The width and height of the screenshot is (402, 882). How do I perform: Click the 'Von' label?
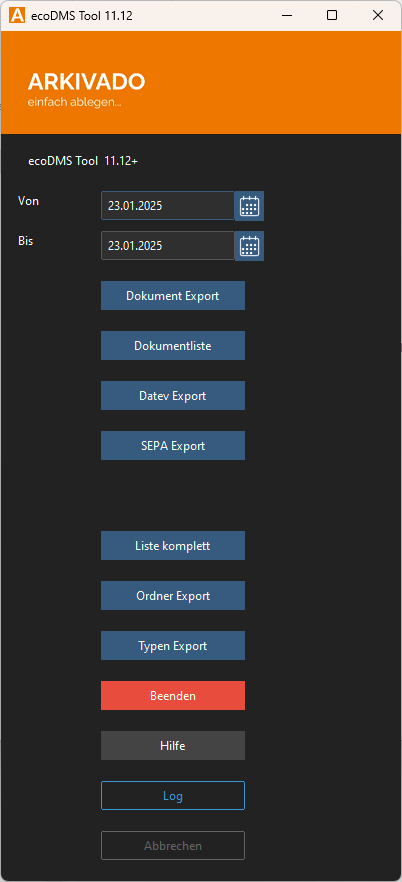pyautogui.click(x=28, y=201)
